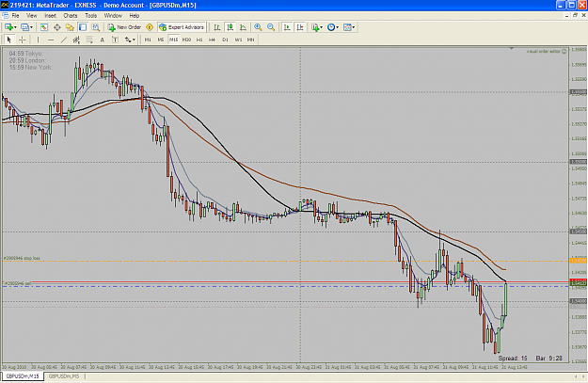Image resolution: width=588 pixels, height=383 pixels.
Task: Switch to W1 weekly timeframe
Action: point(238,40)
